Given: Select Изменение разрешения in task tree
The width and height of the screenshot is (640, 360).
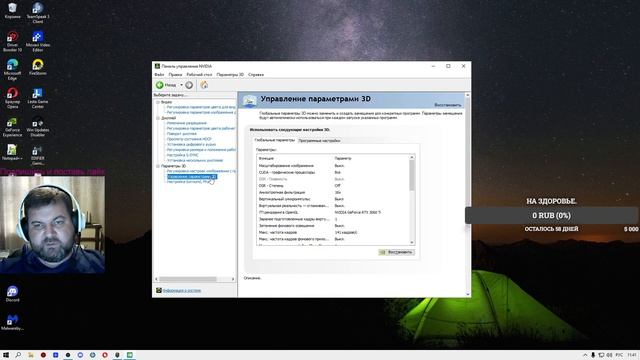Looking at the screenshot, I should coord(187,123).
